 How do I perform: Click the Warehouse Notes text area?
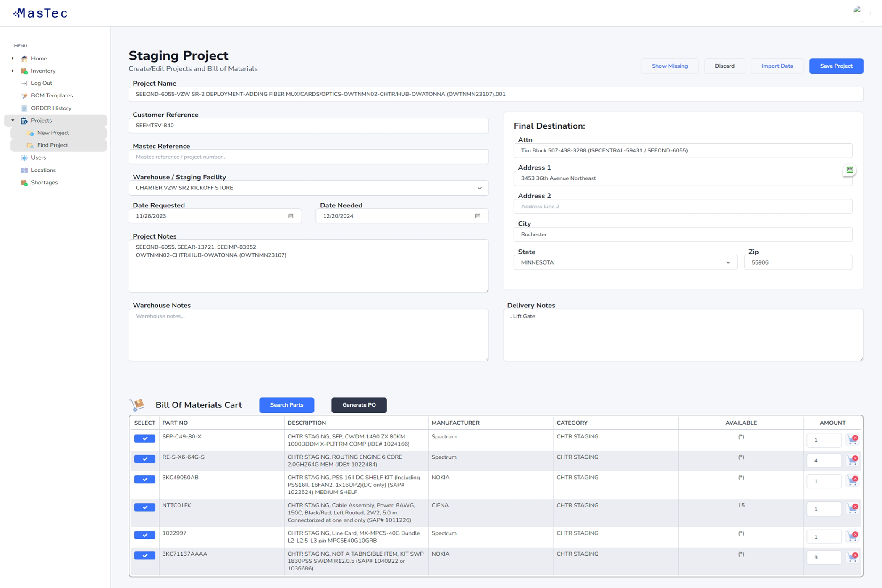[x=309, y=335]
